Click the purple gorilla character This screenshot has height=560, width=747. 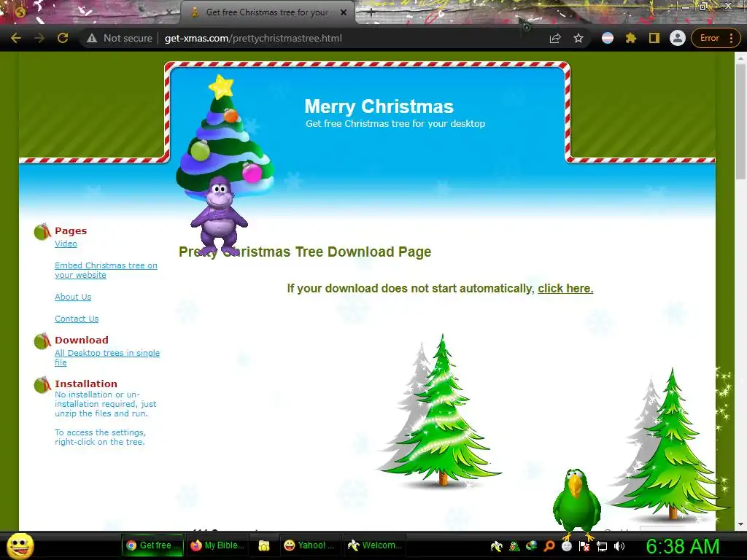tap(219, 215)
